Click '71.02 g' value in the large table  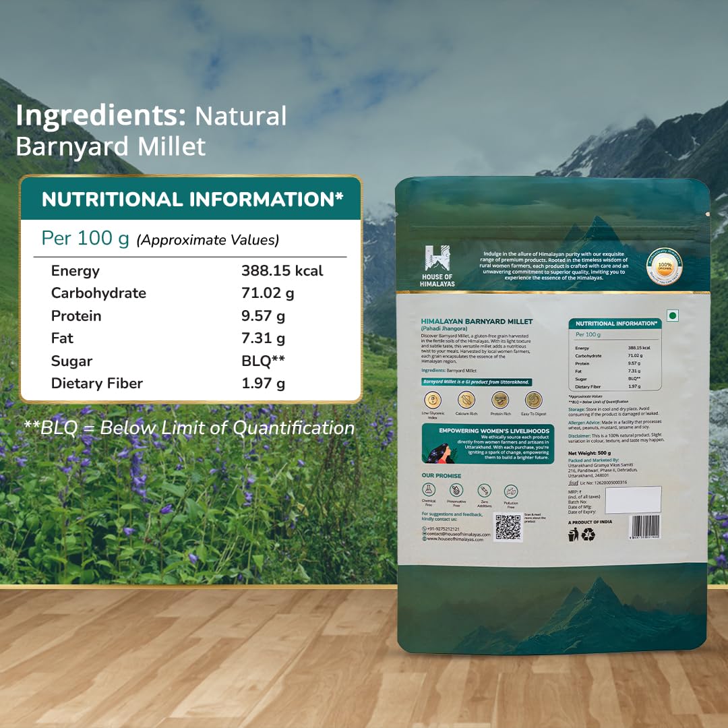[x=268, y=293]
